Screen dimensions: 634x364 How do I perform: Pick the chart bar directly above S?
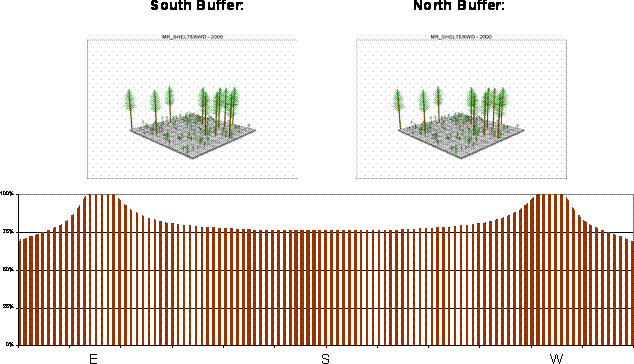coord(325,288)
